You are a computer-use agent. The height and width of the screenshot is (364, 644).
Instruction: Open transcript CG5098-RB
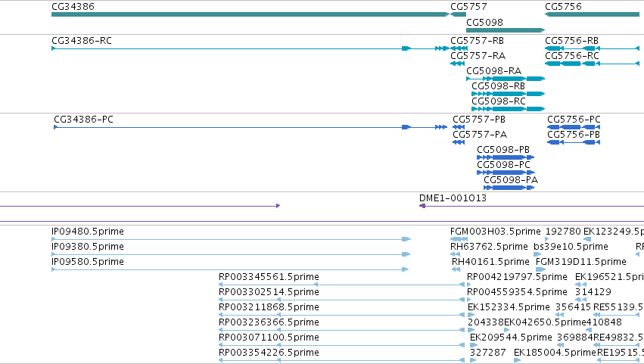[498, 86]
